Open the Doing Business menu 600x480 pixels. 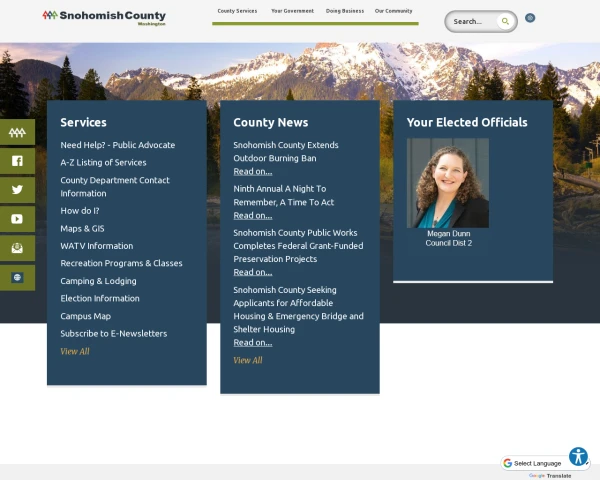point(346,11)
